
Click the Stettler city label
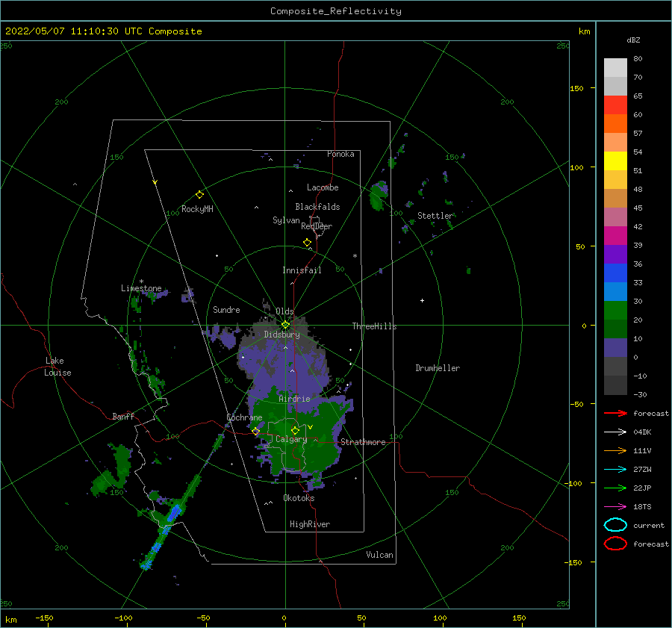[x=435, y=216]
